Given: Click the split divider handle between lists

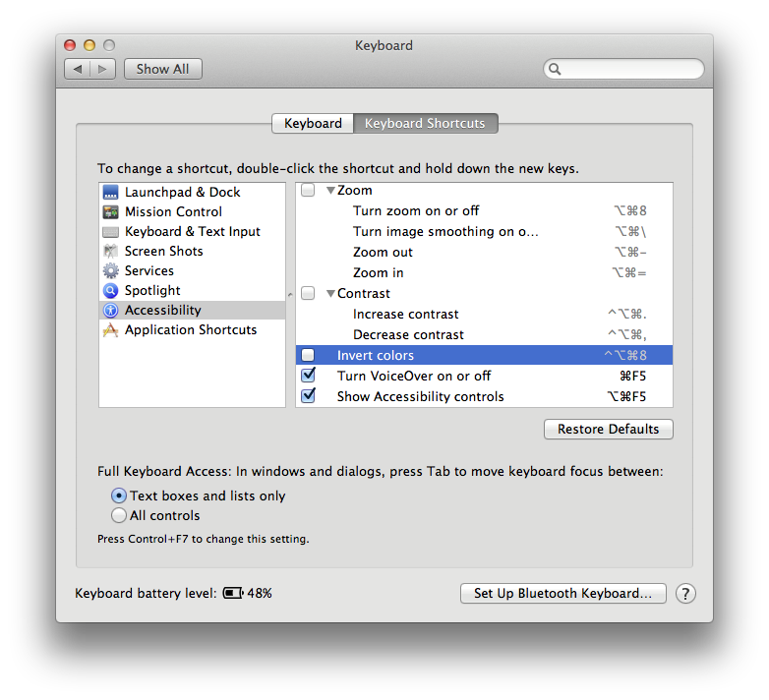Looking at the screenshot, I should point(290,295).
